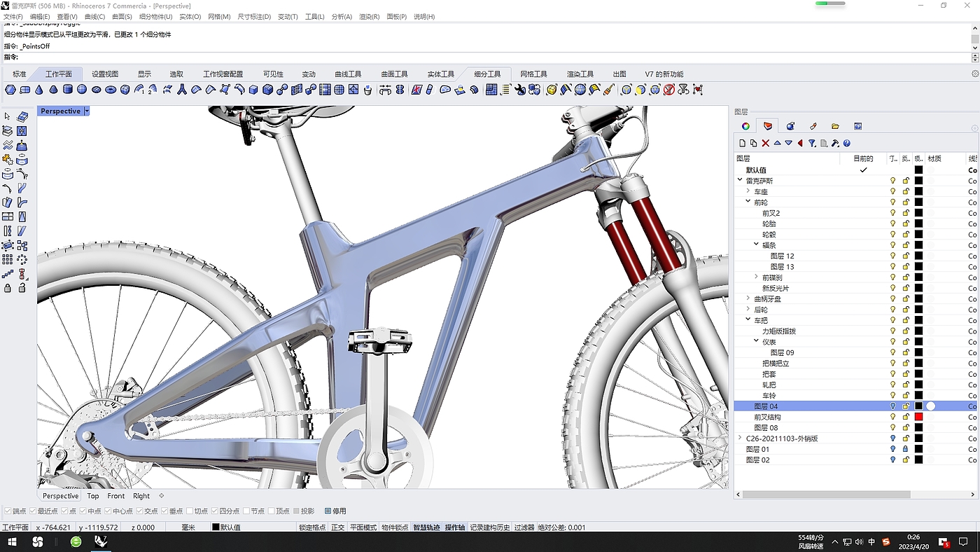Select the SubD sphere tool in toolbar

pos(82,90)
